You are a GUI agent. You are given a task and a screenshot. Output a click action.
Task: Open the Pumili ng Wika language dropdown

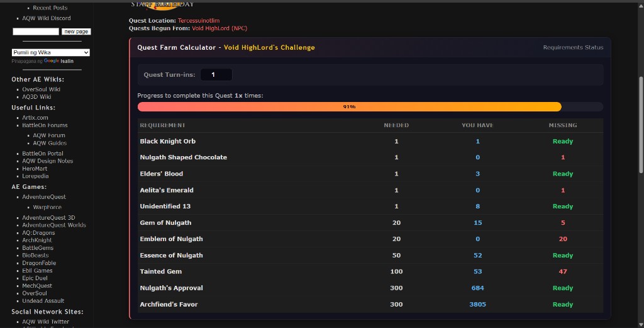click(x=50, y=53)
